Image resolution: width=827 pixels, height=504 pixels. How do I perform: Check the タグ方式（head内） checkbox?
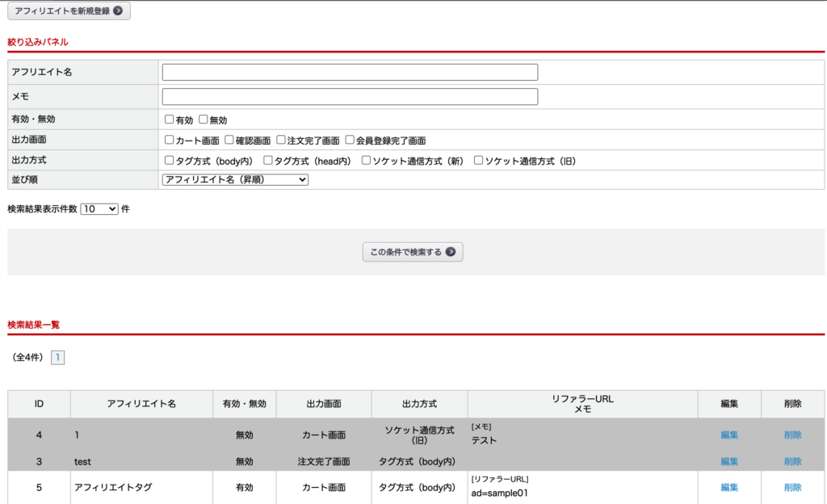tap(269, 160)
